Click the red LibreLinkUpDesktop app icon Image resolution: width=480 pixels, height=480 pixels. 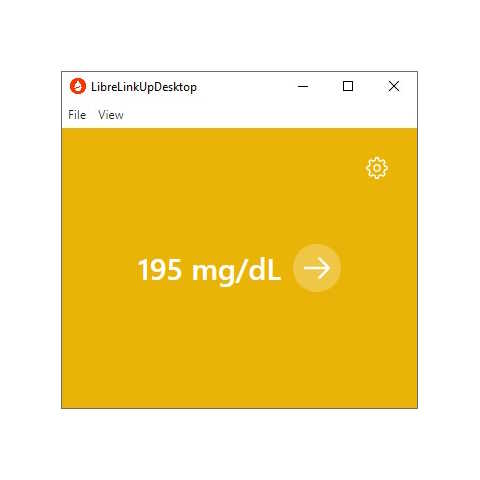tap(78, 86)
